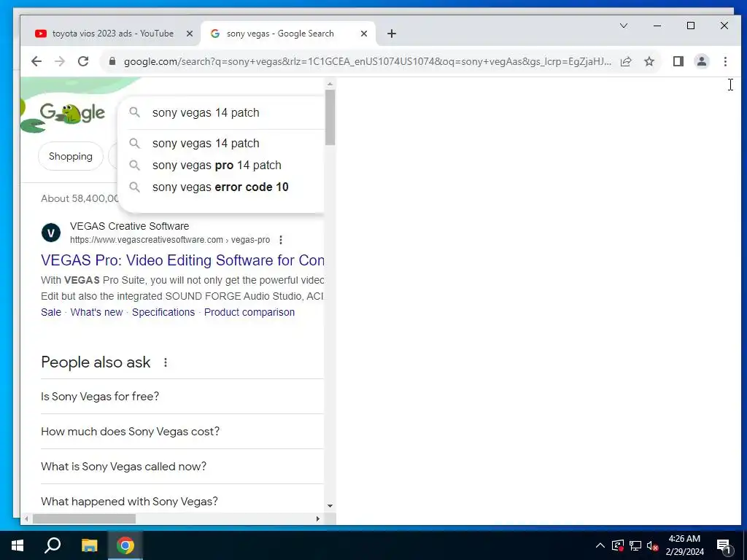Choose suggestion sony vegas error code 10
Screen dimensions: 747x560
[x=222, y=187]
